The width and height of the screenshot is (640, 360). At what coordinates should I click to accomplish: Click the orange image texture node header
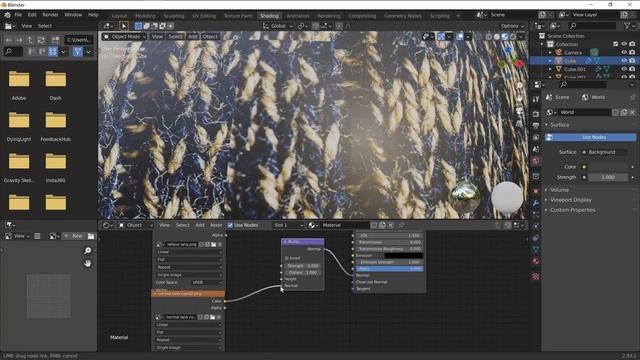(188, 293)
